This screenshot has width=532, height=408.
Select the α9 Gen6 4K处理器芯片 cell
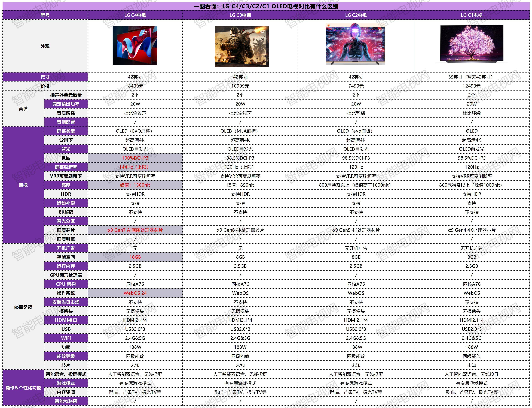[x=240, y=230]
